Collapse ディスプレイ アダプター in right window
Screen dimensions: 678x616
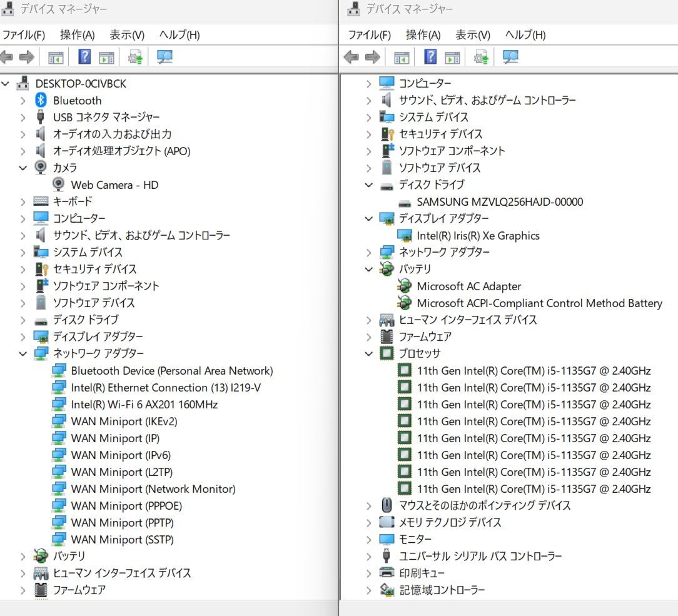(x=369, y=219)
